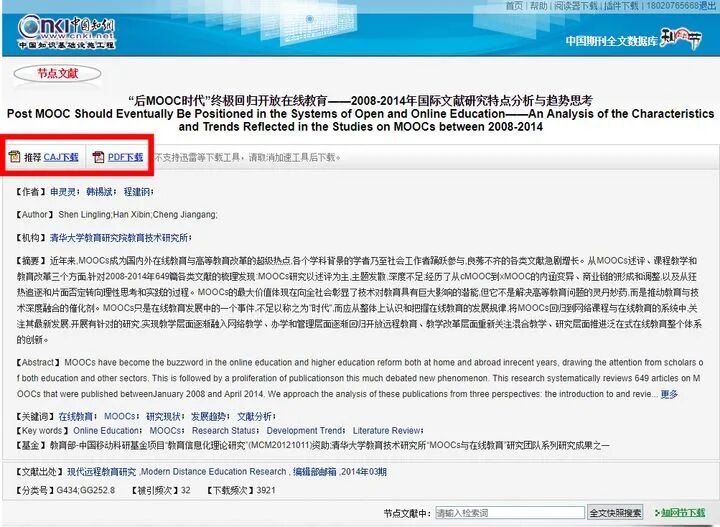The height and width of the screenshot is (527, 720).
Task: Open the 帮助 link in top bar
Action: pyautogui.click(x=539, y=6)
